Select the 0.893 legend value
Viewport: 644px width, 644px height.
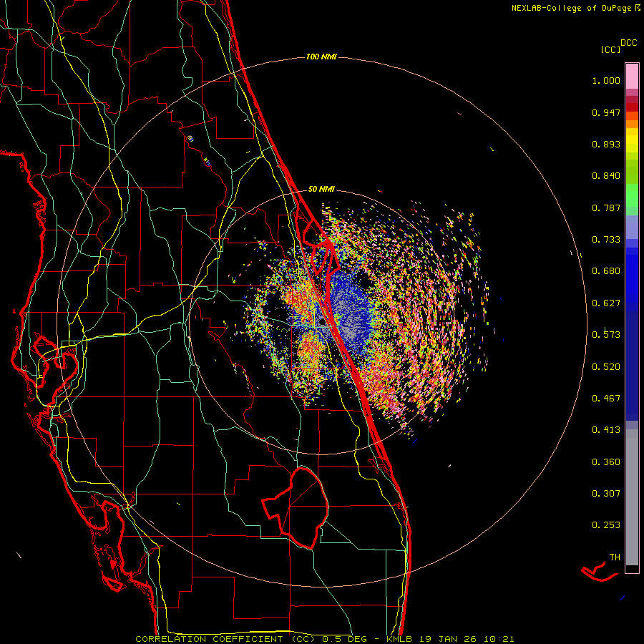tap(606, 144)
